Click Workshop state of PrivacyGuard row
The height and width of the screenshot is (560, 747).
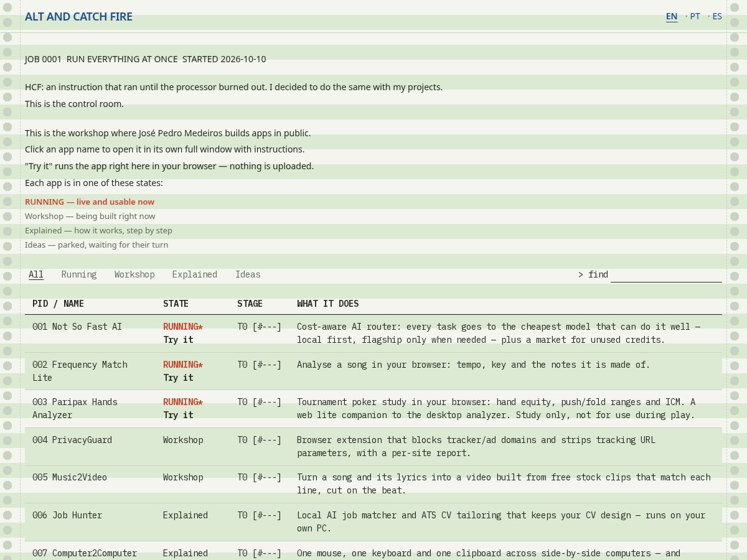[x=183, y=440]
